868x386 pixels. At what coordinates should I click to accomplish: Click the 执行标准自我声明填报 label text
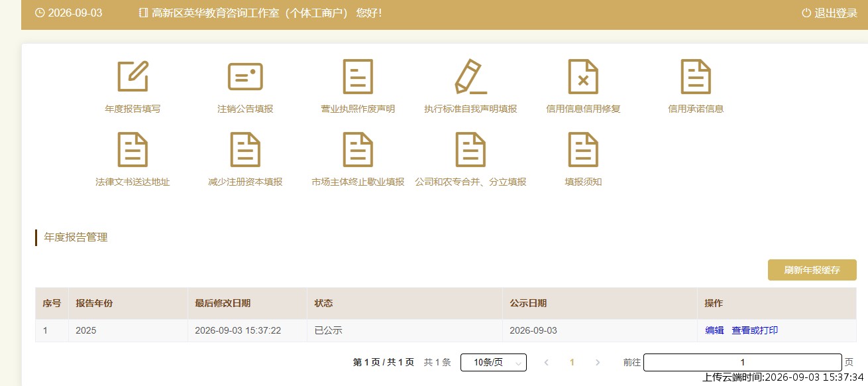point(470,109)
